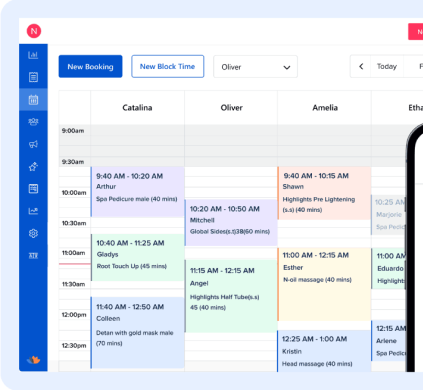Open the megaphone marketing sidebar icon
This screenshot has height=390, width=423.
(33, 144)
